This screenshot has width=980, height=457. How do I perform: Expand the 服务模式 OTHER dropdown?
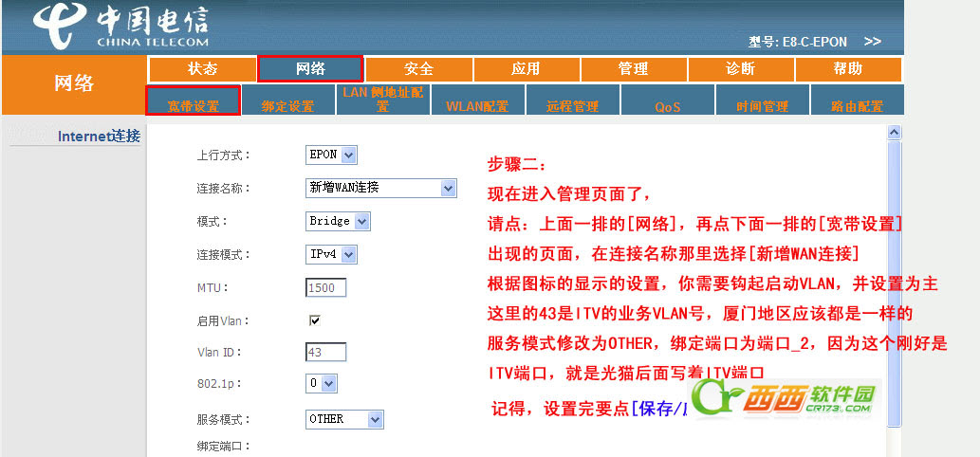point(345,418)
